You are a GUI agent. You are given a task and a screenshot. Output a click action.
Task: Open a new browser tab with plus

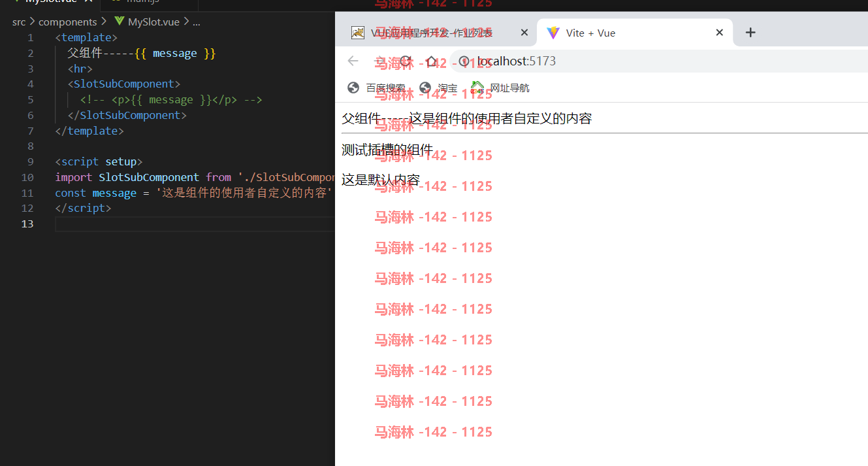pyautogui.click(x=750, y=33)
